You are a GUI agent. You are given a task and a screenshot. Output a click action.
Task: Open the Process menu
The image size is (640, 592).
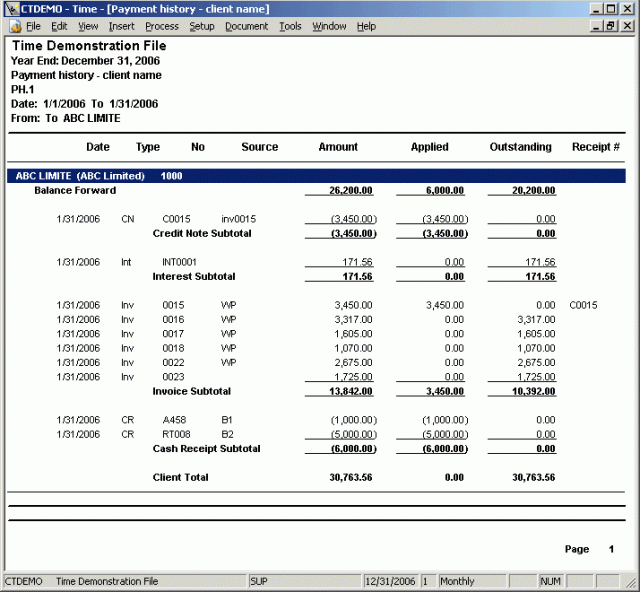(x=161, y=26)
